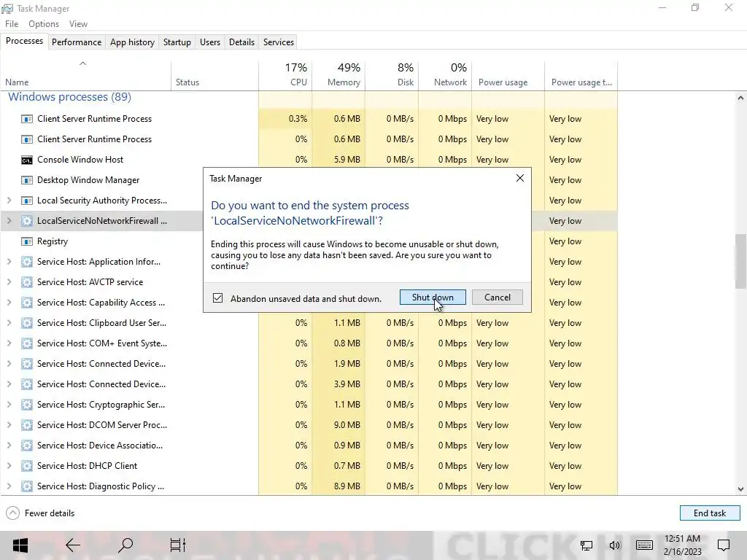The image size is (747, 560).
Task: Sort by the Network column header
Action: [x=445, y=75]
